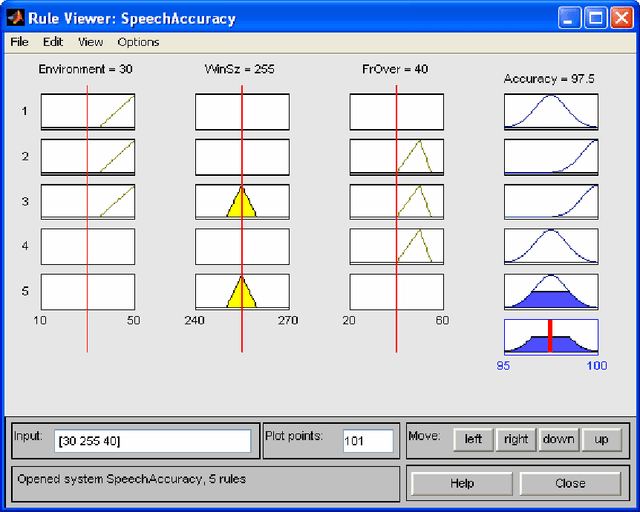The width and height of the screenshot is (640, 512).
Task: Click rule 5 blue-filled Accuracy plot
Action: click(x=551, y=292)
